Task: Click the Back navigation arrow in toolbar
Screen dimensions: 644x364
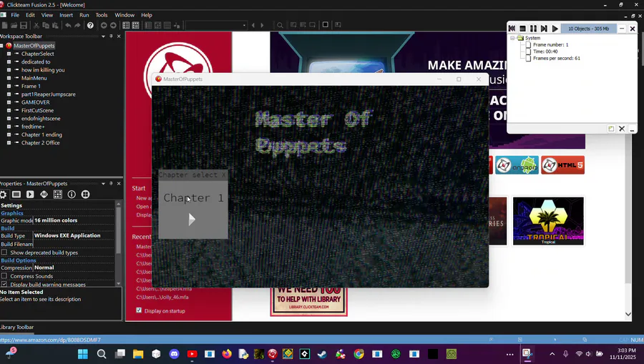Action: click(x=104, y=26)
